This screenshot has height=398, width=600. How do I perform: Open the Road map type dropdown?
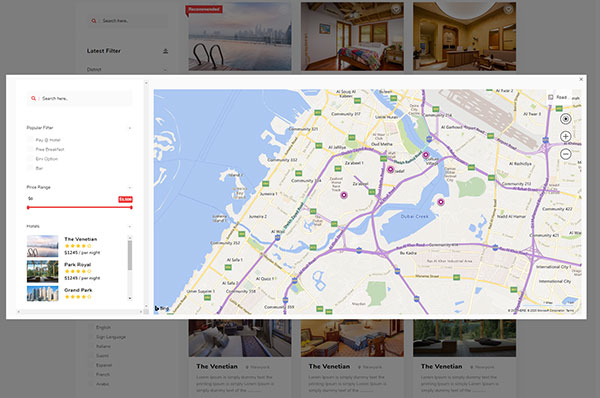[x=558, y=97]
